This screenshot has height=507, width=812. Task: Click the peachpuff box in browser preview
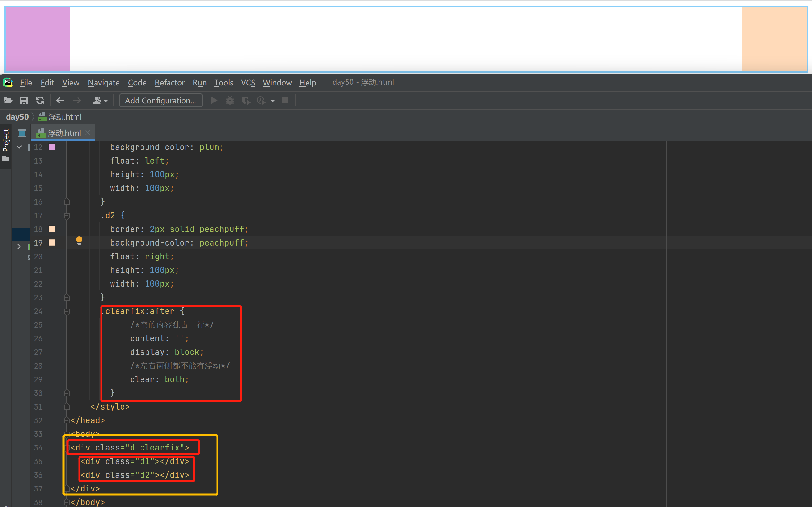(x=774, y=39)
